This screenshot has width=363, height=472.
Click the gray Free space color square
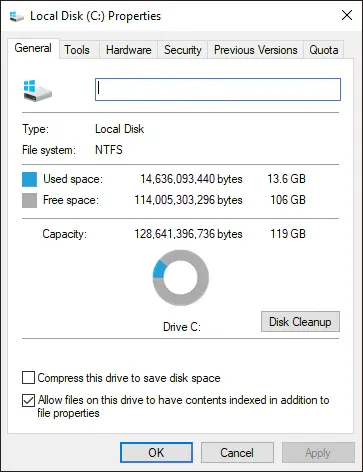(x=29, y=201)
